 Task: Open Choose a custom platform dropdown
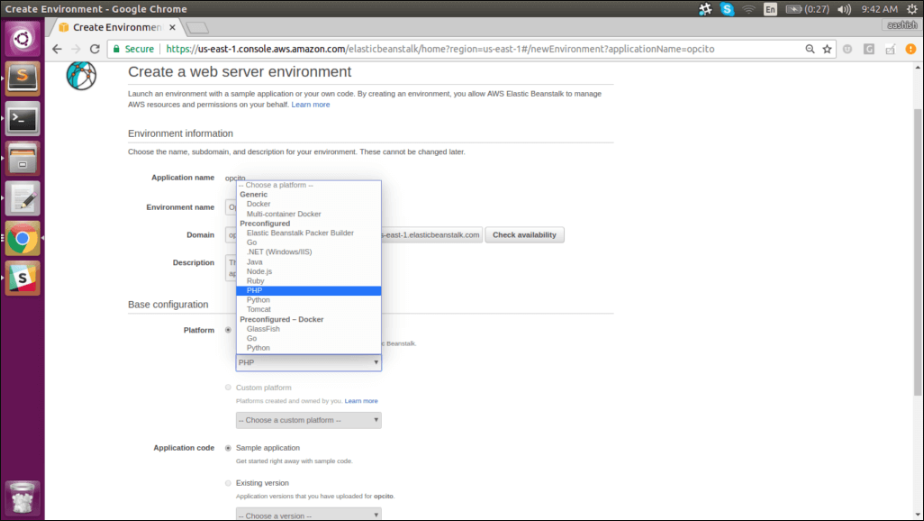coord(308,420)
